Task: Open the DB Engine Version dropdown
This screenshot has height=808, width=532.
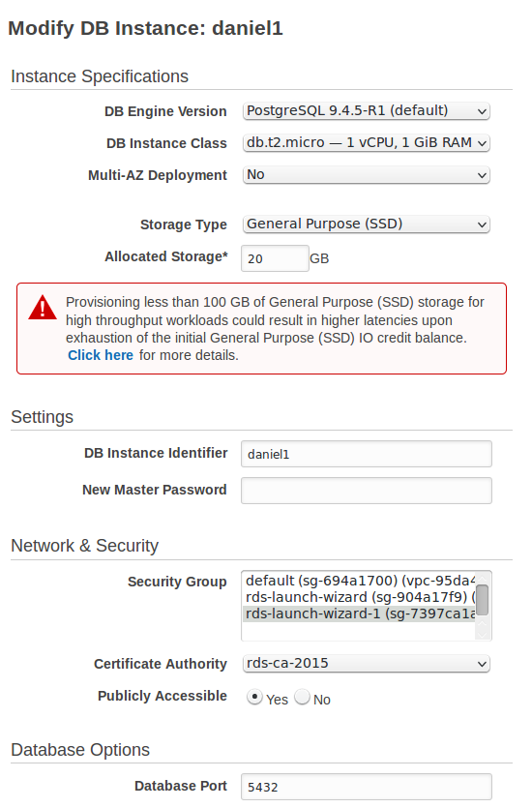Action: point(367,110)
